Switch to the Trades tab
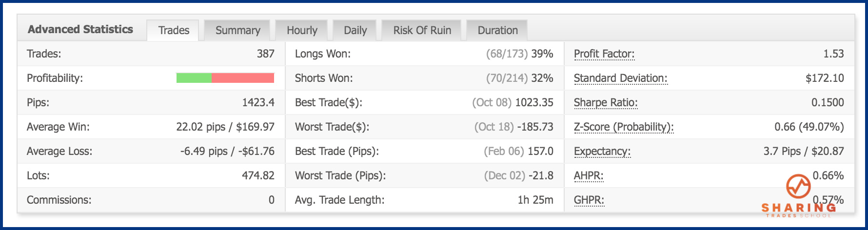Image resolution: width=868 pixels, height=230 pixels. click(174, 30)
